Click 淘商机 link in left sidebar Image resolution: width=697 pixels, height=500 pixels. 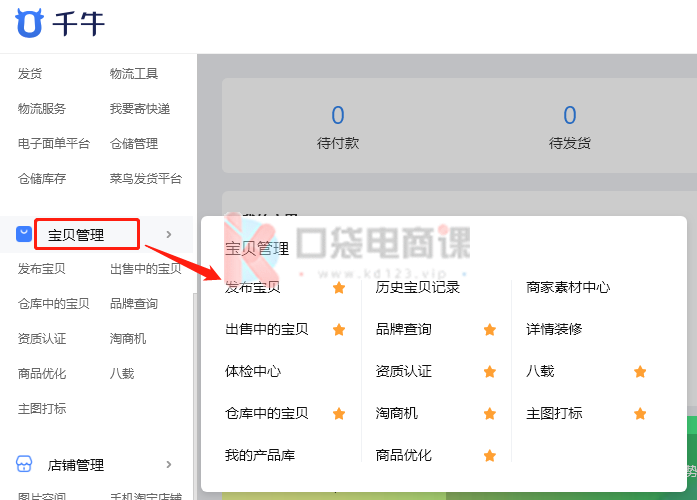point(128,339)
